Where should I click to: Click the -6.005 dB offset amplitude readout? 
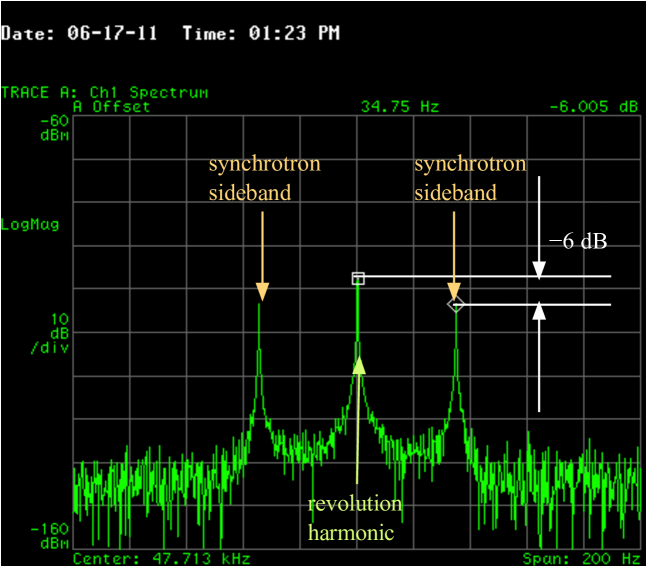[x=594, y=106]
